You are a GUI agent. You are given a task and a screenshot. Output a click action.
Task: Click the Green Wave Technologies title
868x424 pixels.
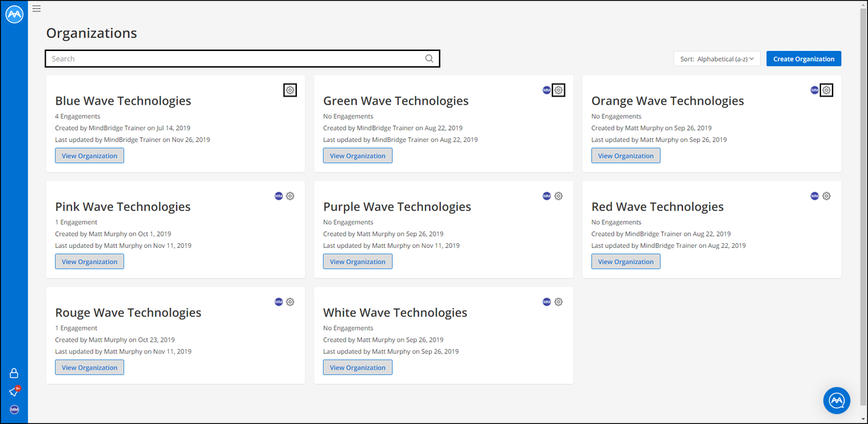tap(395, 101)
